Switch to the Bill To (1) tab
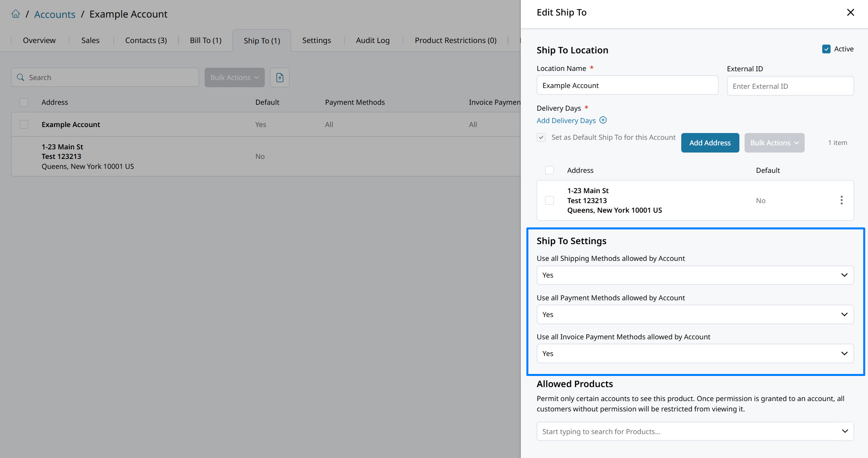Screen dimensions: 868x458 (x=205, y=40)
